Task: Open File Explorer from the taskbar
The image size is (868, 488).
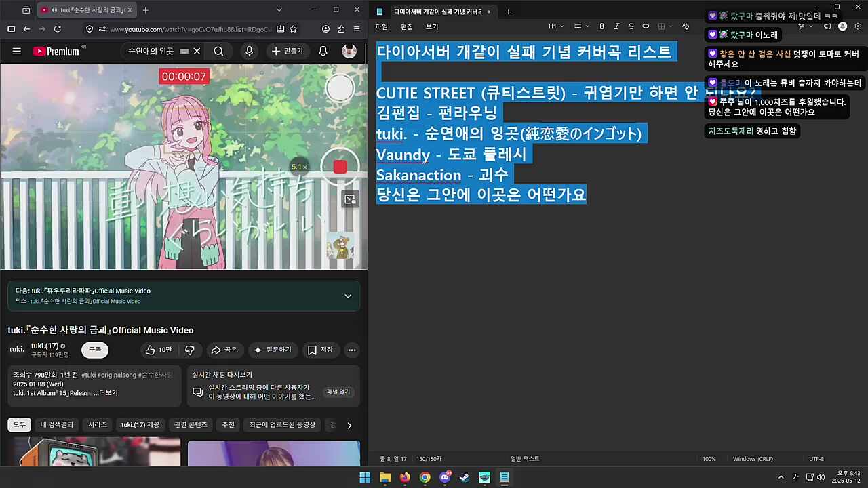Action: tap(385, 477)
